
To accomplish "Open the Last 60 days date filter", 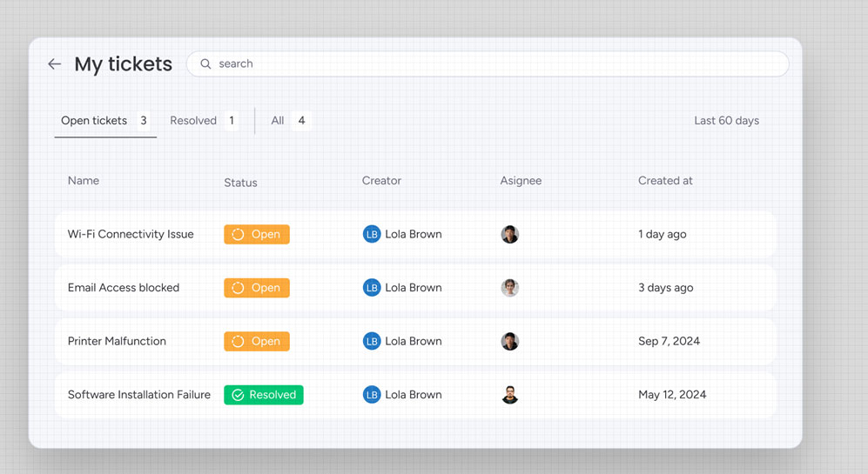I will click(x=726, y=121).
